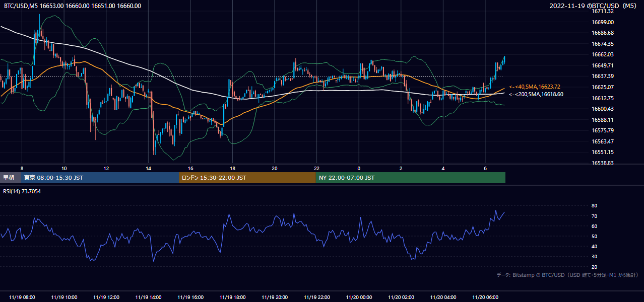The height and width of the screenshot is (302, 644).
Task: Click price axis value 16637.39
Action: tap(603, 76)
